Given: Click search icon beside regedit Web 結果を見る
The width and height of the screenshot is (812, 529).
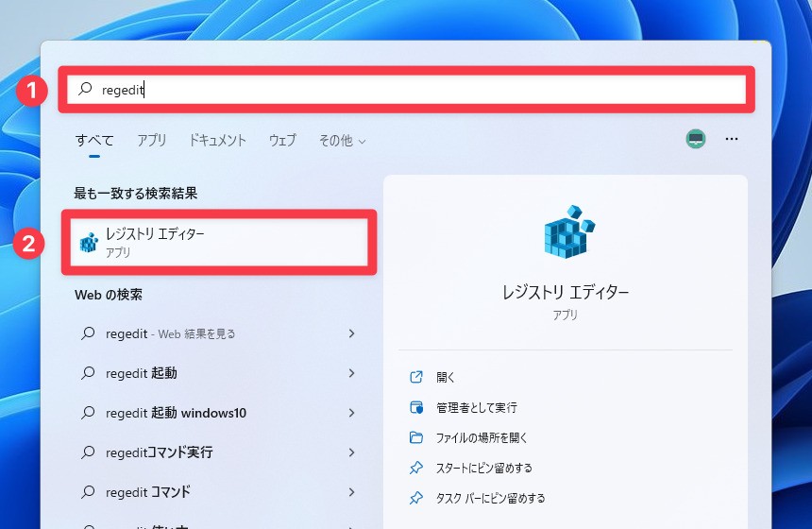Looking at the screenshot, I should pyautogui.click(x=88, y=333).
